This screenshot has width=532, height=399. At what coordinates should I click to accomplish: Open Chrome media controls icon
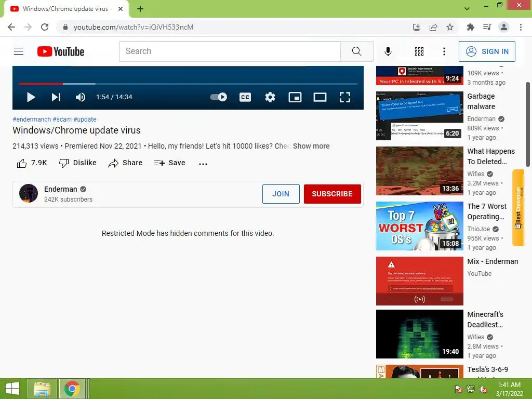487,27
